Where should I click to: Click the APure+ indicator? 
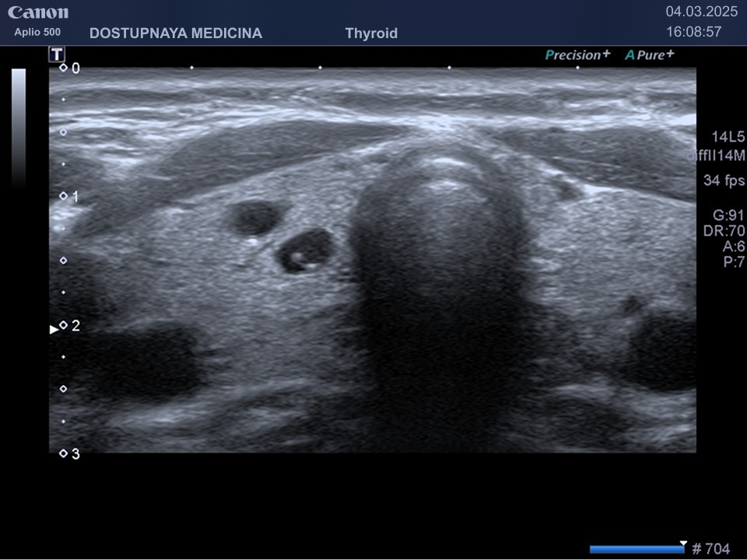(x=649, y=55)
